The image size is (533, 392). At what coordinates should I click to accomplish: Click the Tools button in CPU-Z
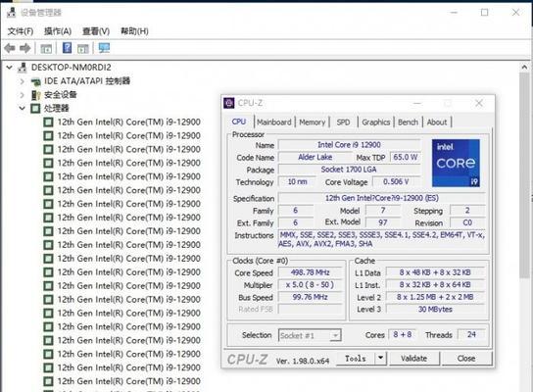(356, 359)
